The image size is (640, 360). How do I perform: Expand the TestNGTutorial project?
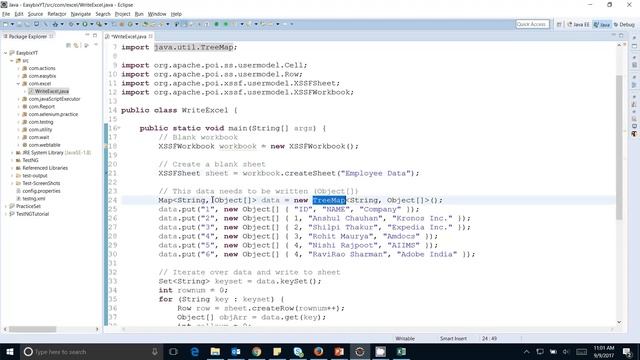coord(6,214)
